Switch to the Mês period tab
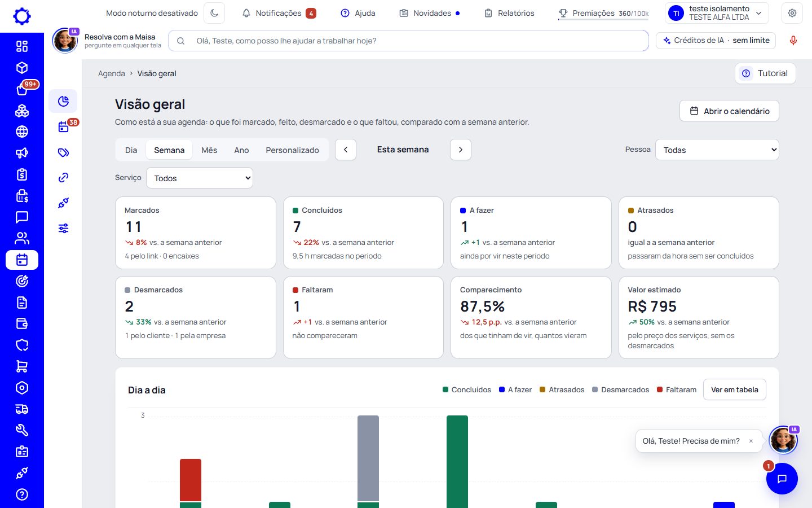812x508 pixels. [209, 150]
